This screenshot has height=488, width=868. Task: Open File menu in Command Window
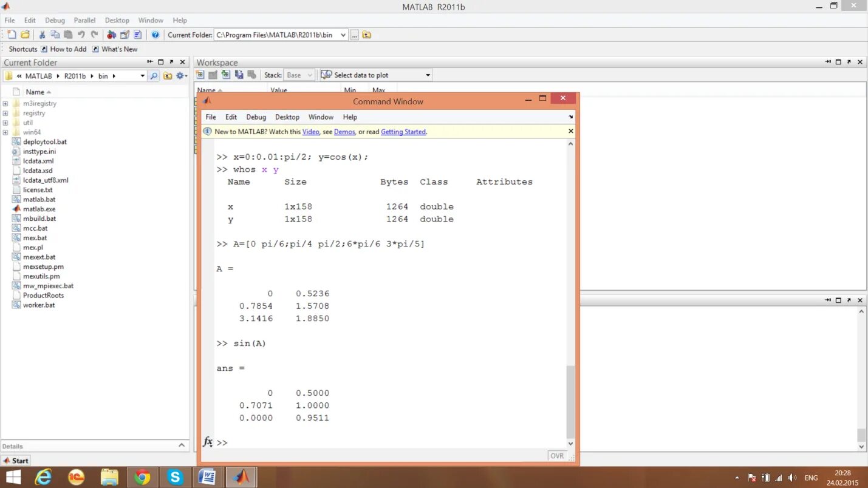tap(211, 117)
